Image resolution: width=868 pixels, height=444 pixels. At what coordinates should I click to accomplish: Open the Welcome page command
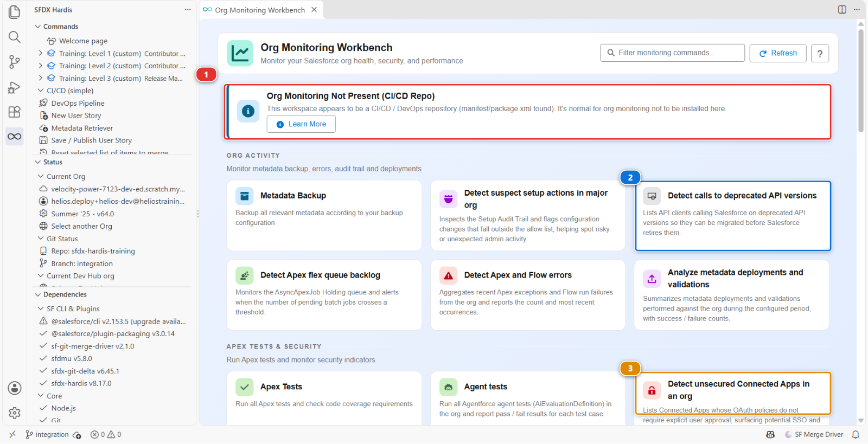83,41
